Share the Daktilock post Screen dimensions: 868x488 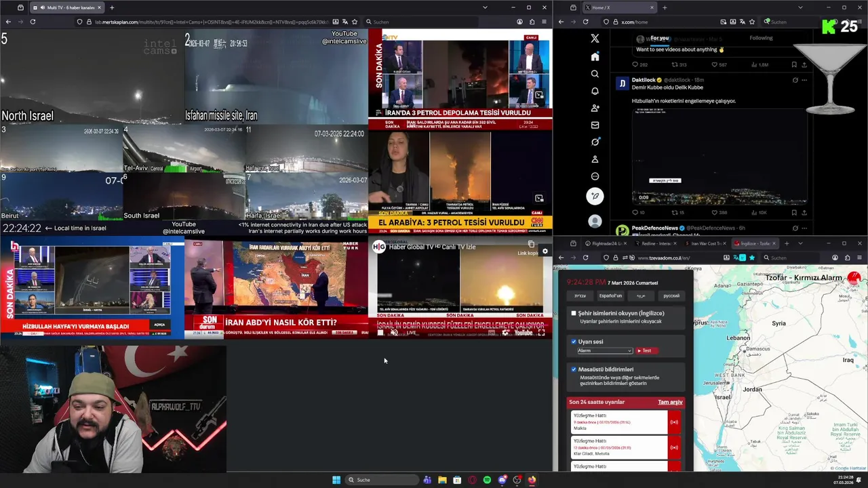(804, 212)
